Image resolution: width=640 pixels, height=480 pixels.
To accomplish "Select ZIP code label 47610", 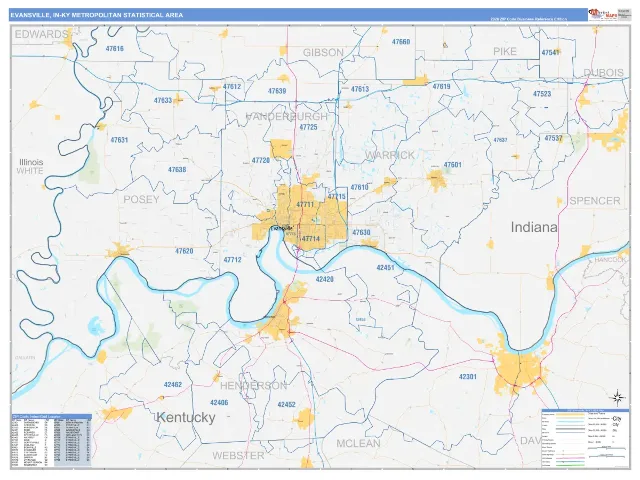I will coord(359,188).
